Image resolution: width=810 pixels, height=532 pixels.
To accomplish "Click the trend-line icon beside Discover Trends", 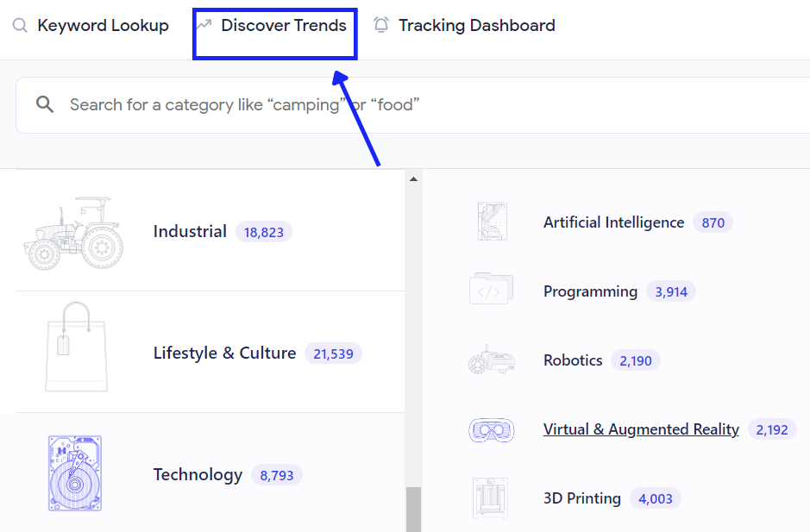I will [x=204, y=25].
